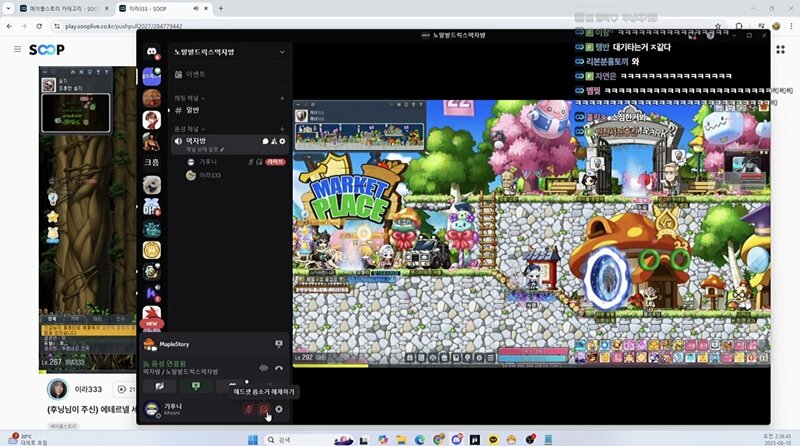Image resolution: width=800 pixels, height=446 pixels.
Task: Click the SOOP video player
Action: tap(87, 218)
